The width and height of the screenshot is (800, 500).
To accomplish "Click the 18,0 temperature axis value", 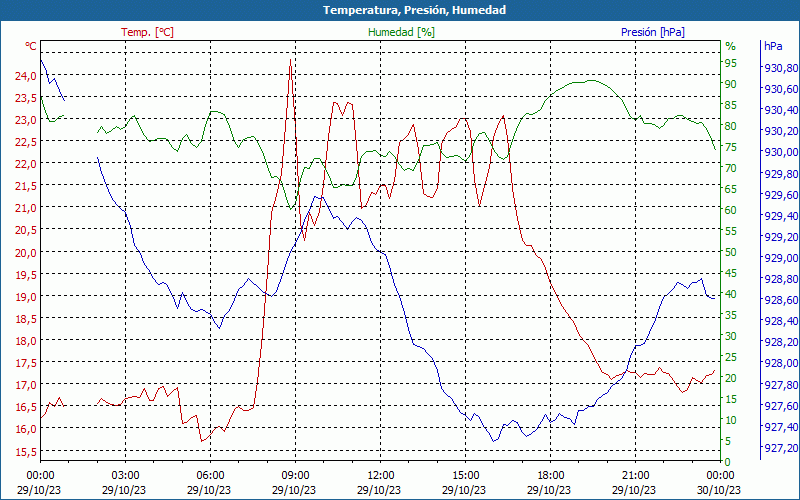I will [x=26, y=341].
